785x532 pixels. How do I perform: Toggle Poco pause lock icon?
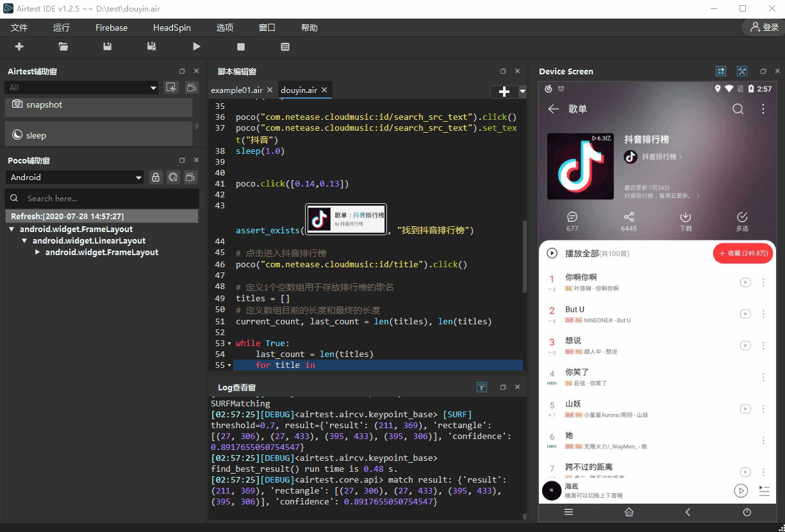tap(156, 178)
